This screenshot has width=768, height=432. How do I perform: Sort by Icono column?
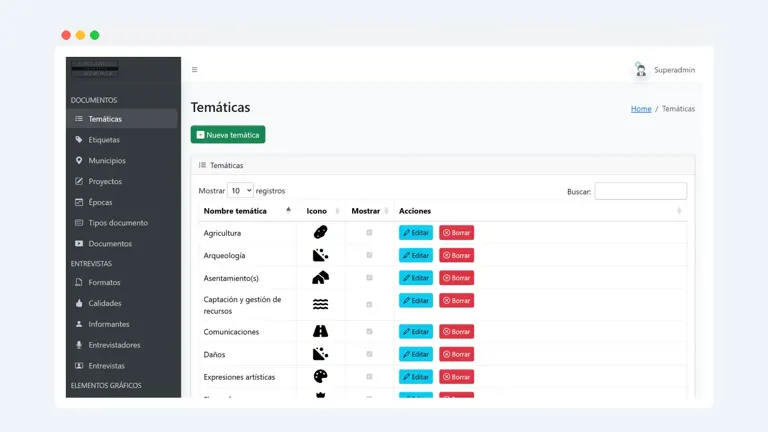coord(323,211)
